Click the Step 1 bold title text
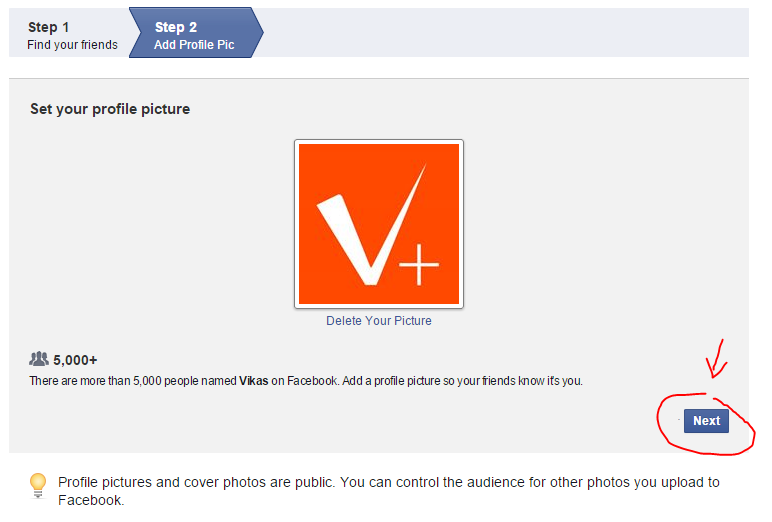This screenshot has width=772, height=522. (x=48, y=27)
